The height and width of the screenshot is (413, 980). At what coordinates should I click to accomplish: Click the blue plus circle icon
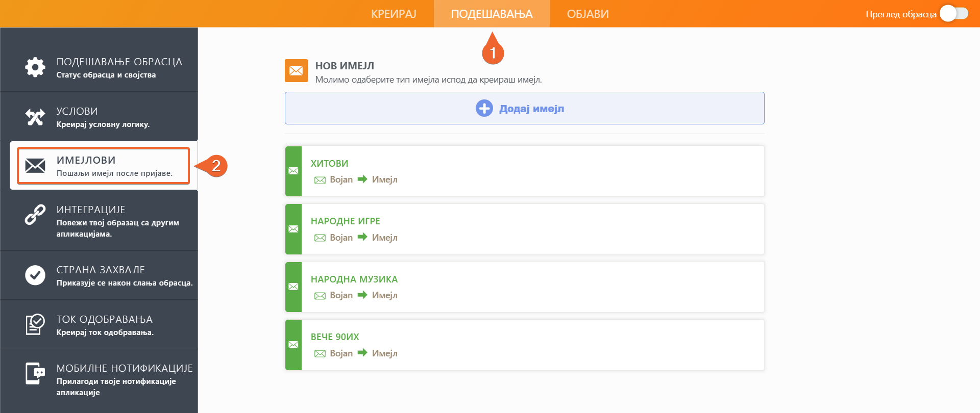pyautogui.click(x=484, y=108)
